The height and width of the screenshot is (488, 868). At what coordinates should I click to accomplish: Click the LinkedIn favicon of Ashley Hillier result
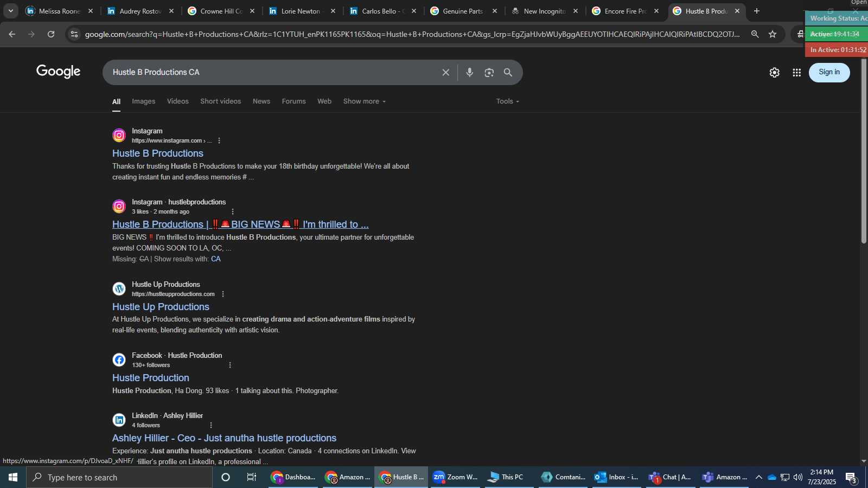119,420
